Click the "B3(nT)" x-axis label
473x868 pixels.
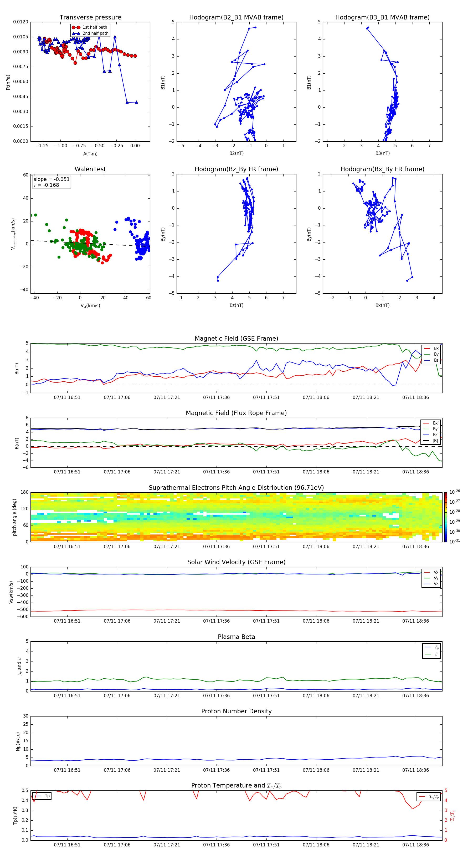pos(382,153)
